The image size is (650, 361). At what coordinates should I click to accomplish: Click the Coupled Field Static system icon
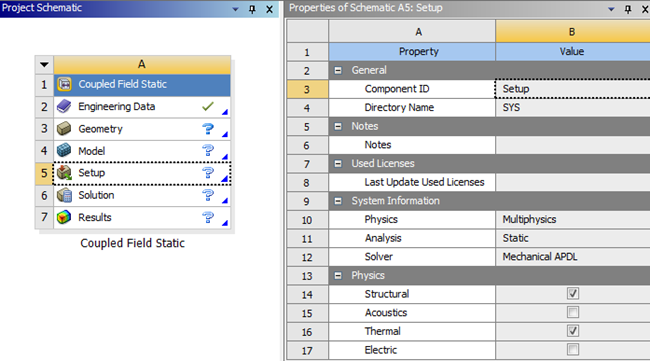point(64,84)
